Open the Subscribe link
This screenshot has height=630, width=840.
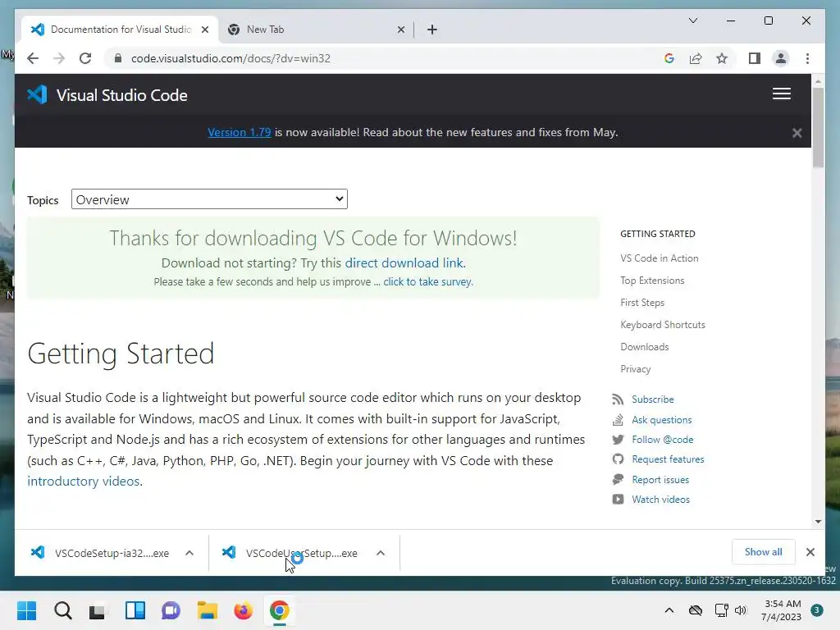pyautogui.click(x=652, y=399)
